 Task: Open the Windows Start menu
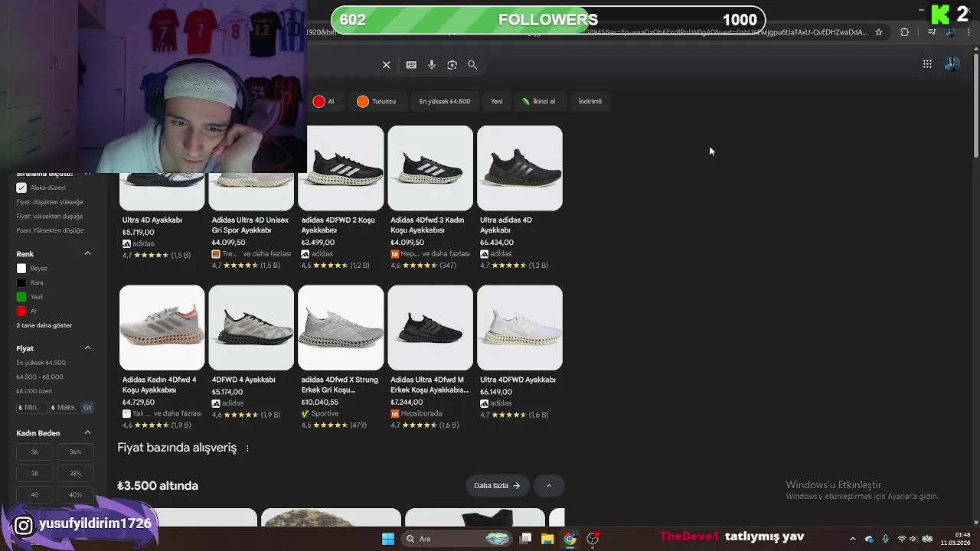(388, 539)
